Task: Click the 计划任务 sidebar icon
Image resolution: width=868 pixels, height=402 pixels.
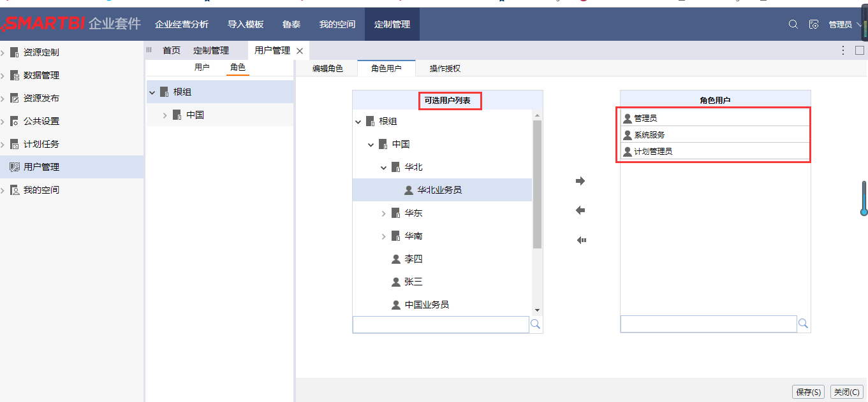Action: point(15,144)
